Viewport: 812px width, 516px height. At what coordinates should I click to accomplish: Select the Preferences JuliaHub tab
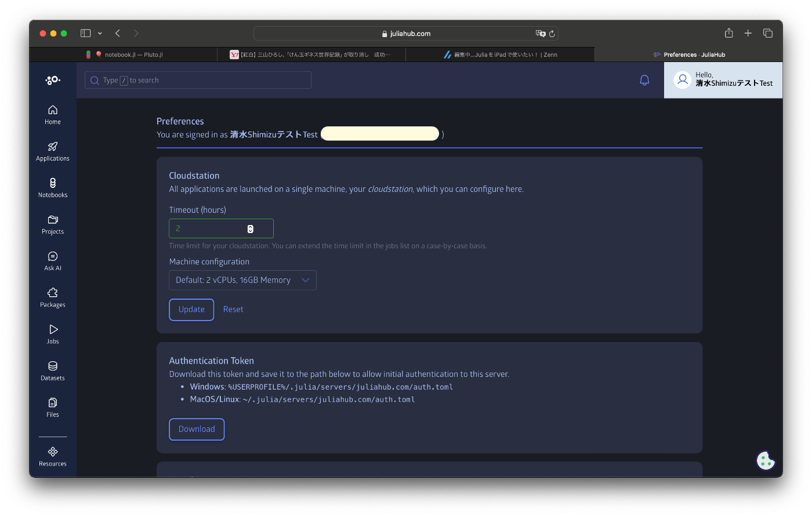(x=688, y=54)
